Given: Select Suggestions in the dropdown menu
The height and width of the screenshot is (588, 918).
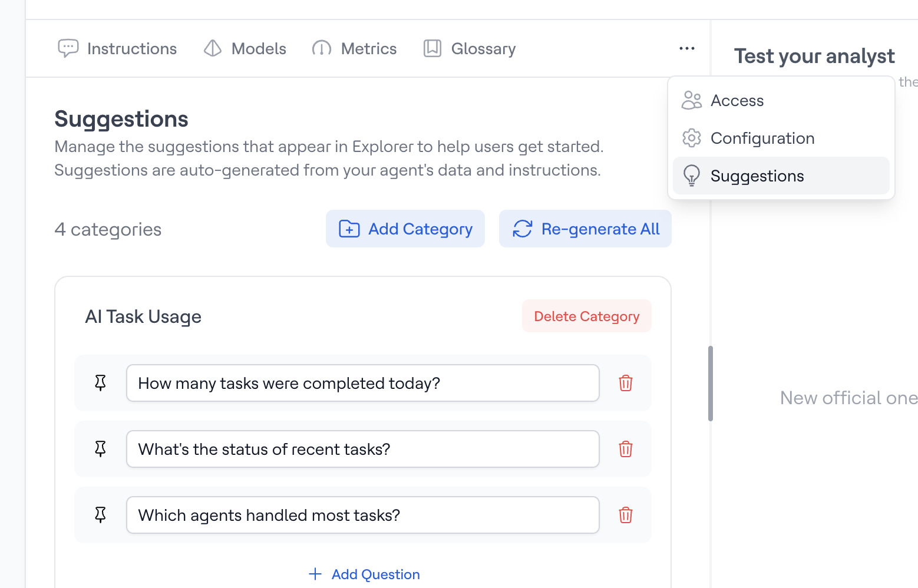Looking at the screenshot, I should click(x=757, y=176).
